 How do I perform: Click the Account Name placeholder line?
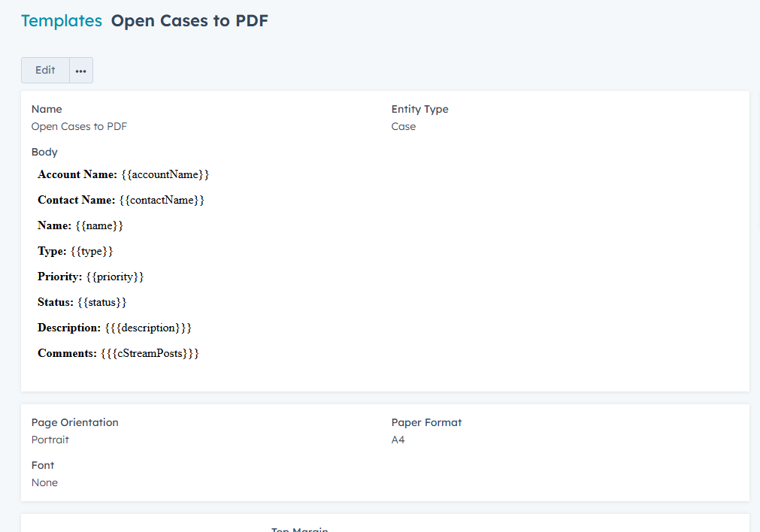pyautogui.click(x=123, y=174)
